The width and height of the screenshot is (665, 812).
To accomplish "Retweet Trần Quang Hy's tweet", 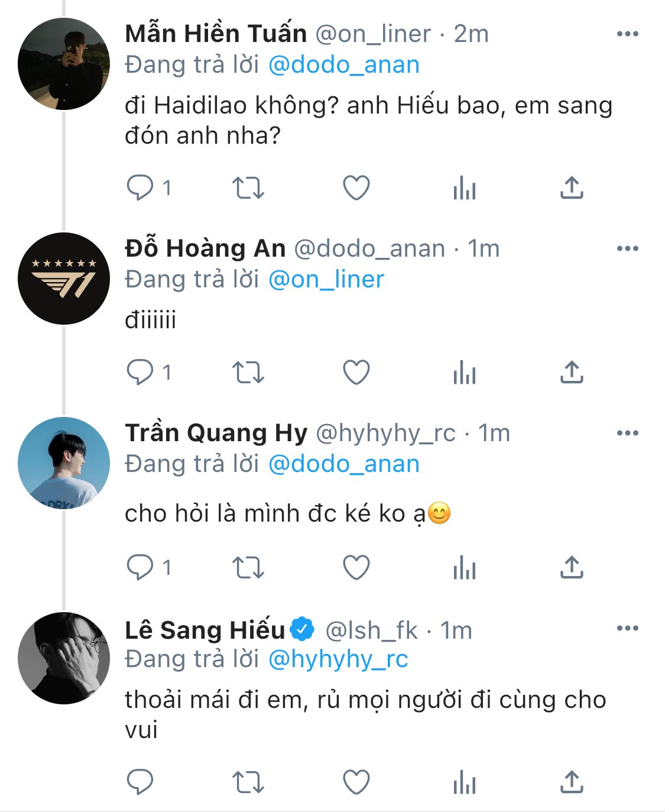I will click(x=248, y=568).
